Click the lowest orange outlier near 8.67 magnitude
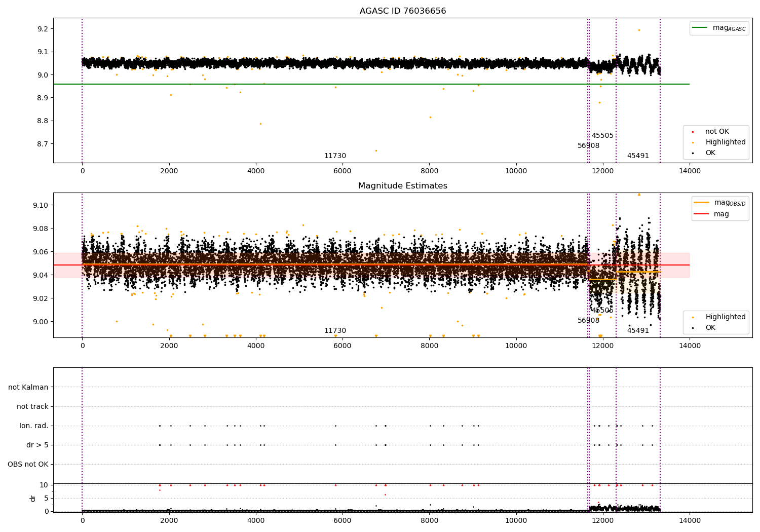The height and width of the screenshot is (532, 760). [376, 150]
